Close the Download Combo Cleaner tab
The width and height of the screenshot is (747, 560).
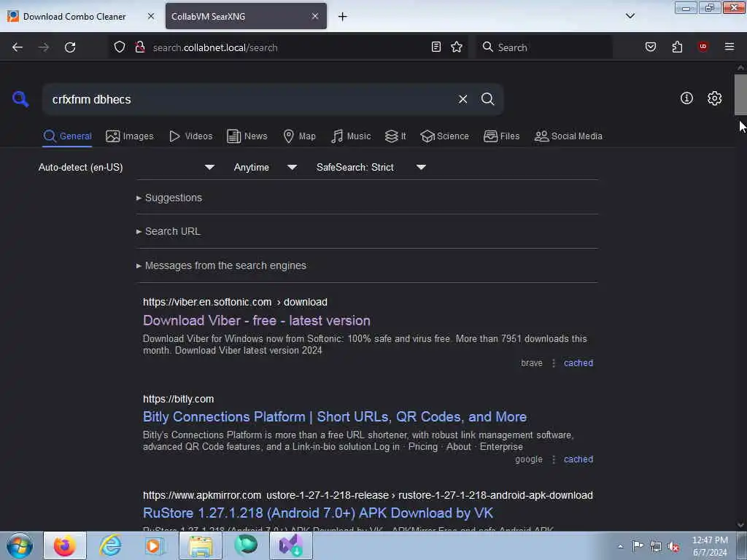[x=151, y=16]
